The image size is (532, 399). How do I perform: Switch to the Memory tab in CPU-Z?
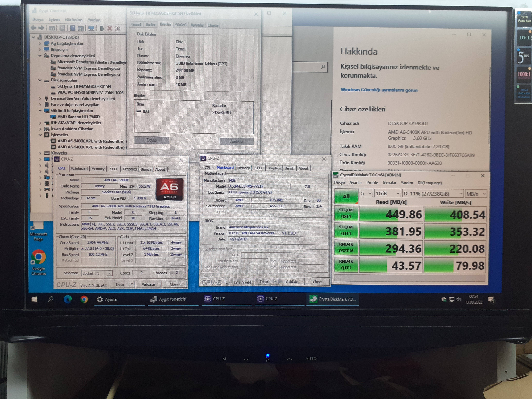click(x=98, y=169)
